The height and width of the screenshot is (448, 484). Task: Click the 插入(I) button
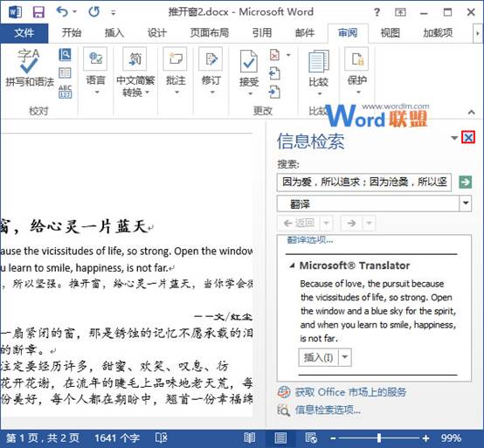pyautogui.click(x=318, y=357)
